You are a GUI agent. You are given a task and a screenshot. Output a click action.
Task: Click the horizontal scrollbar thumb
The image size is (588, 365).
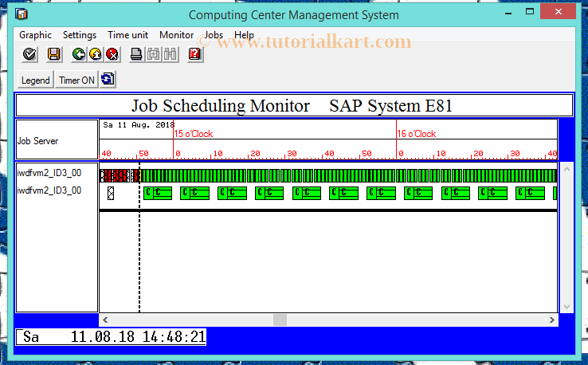280,320
